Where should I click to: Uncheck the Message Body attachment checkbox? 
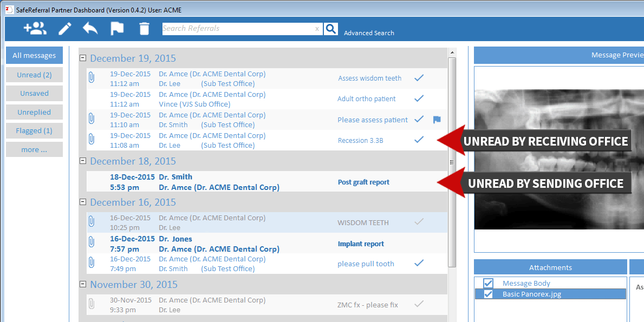click(488, 284)
